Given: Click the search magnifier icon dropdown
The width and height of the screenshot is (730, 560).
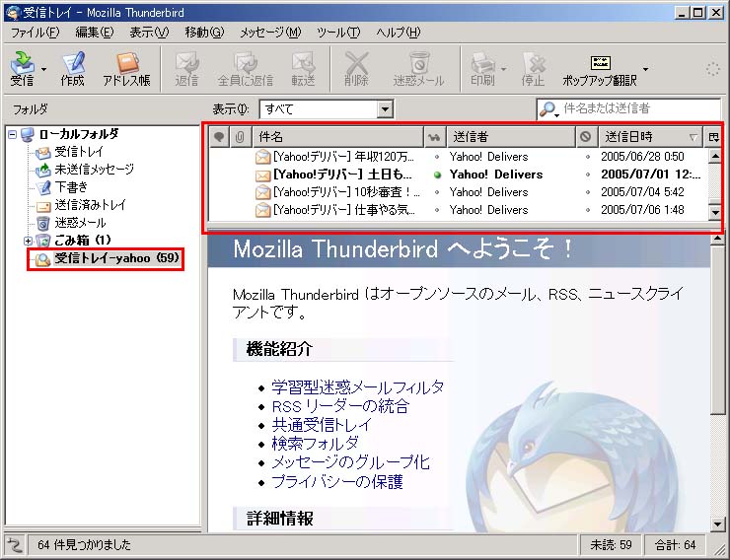Looking at the screenshot, I should tap(548, 109).
